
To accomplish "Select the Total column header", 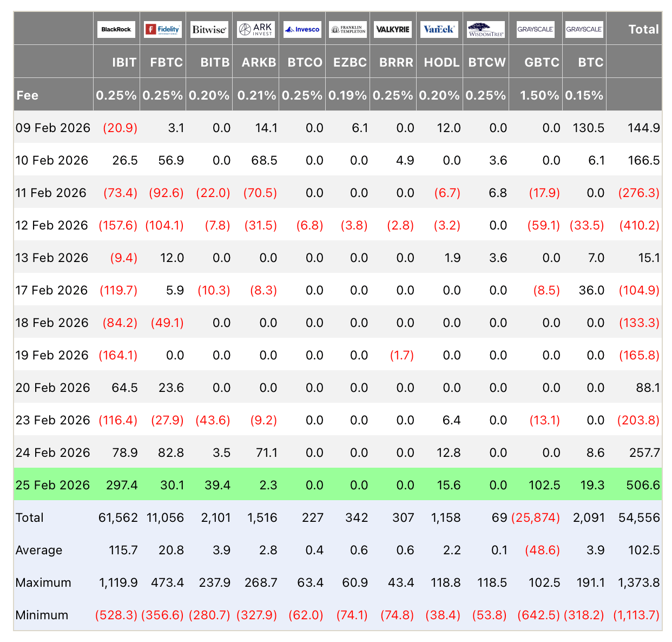I will 643,29.
